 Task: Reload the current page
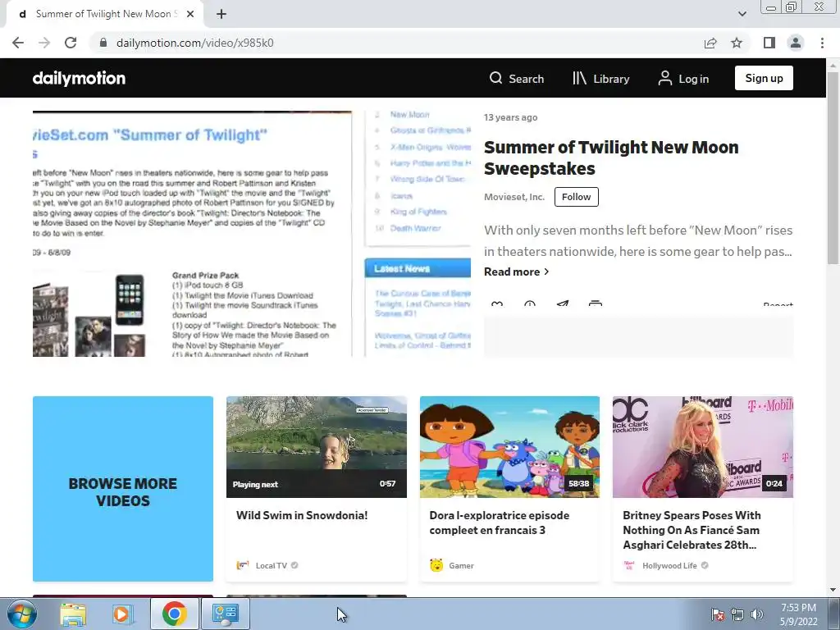(71, 43)
